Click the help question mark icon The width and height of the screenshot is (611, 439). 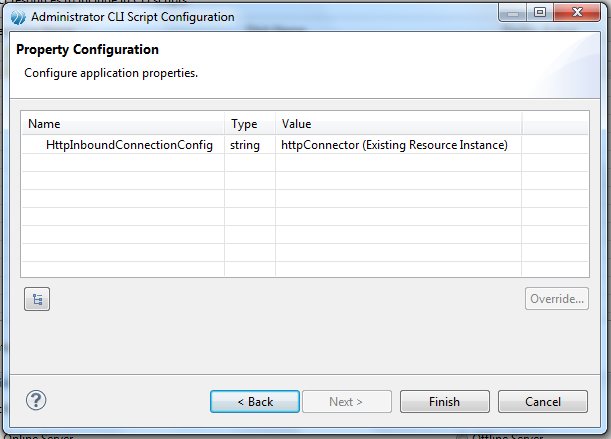point(36,401)
